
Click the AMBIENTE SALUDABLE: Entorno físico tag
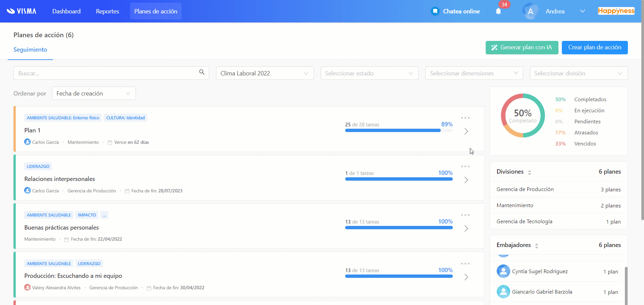point(63,118)
